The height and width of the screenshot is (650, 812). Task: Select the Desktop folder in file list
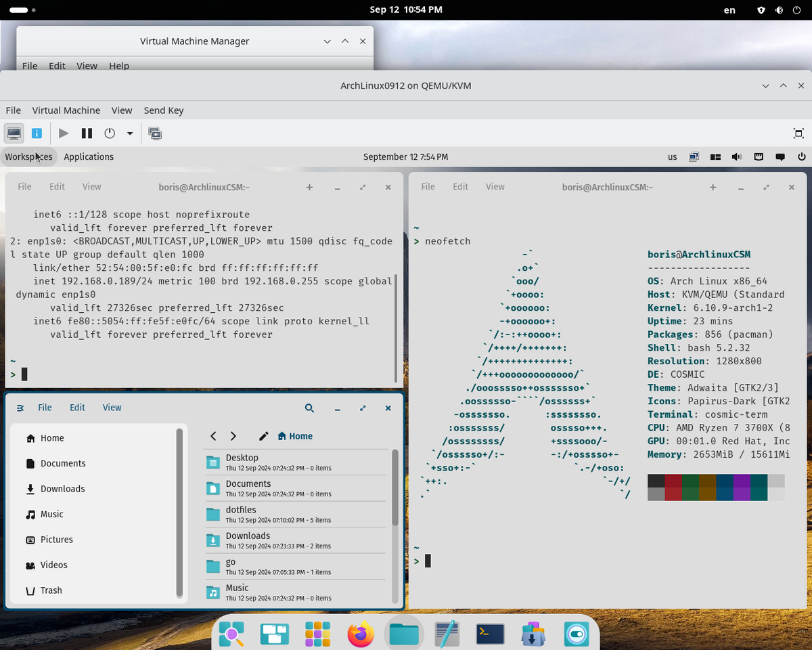click(296, 462)
